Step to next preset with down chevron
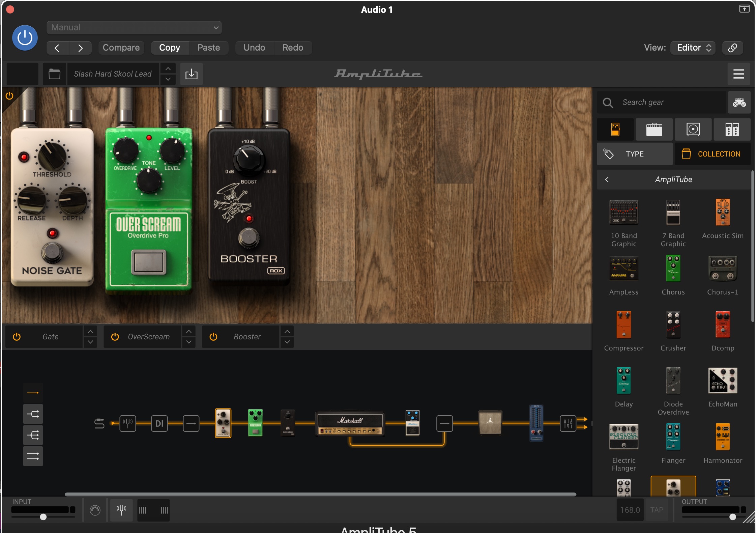Image resolution: width=756 pixels, height=533 pixels. pyautogui.click(x=168, y=79)
